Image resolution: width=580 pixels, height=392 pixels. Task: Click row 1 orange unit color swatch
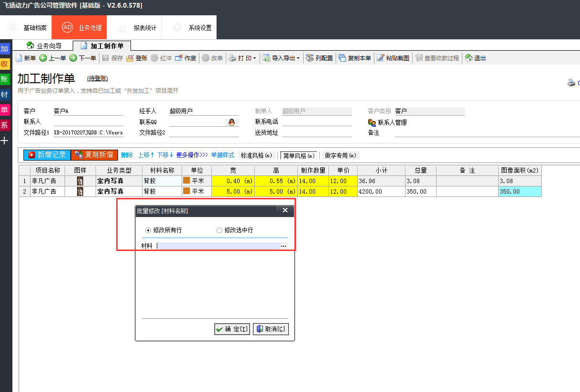[x=186, y=181]
